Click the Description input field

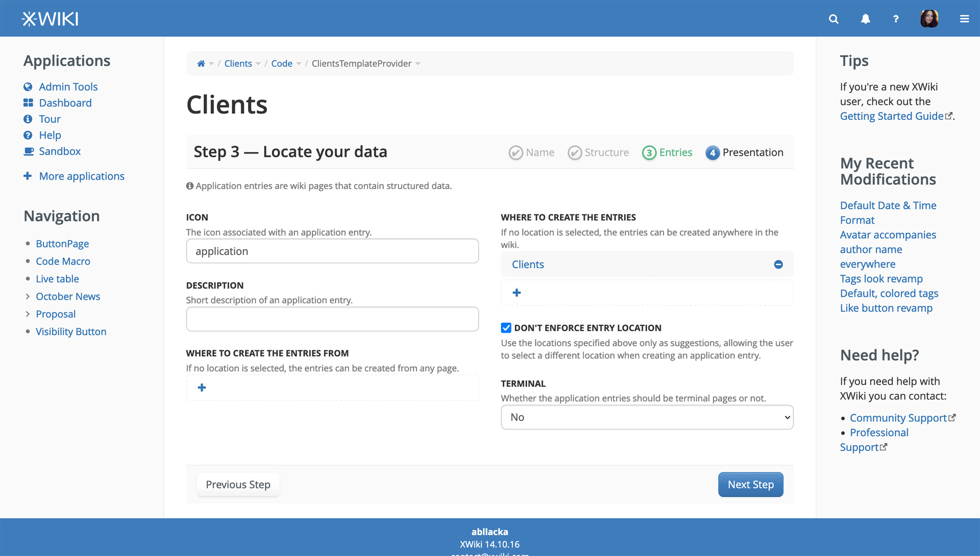click(332, 319)
